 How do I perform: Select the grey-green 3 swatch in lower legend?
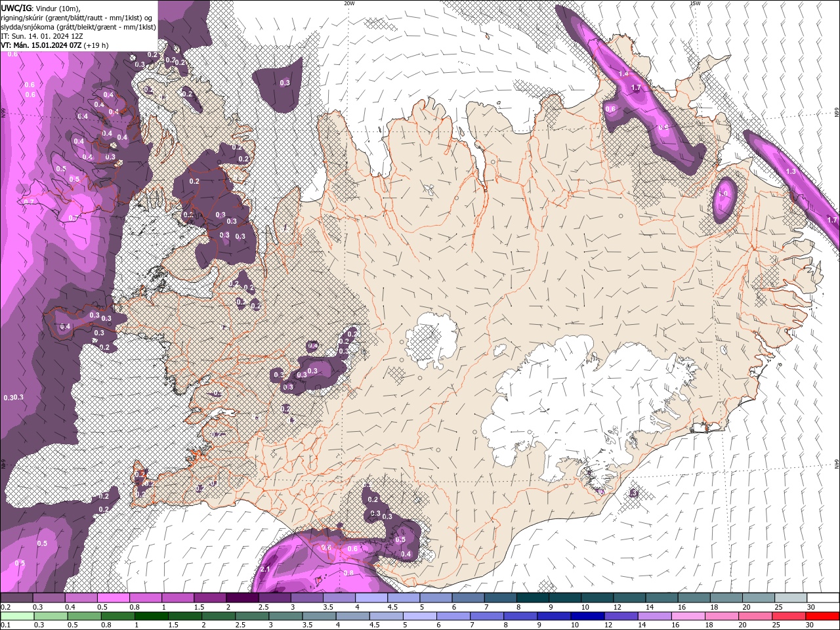285,616
